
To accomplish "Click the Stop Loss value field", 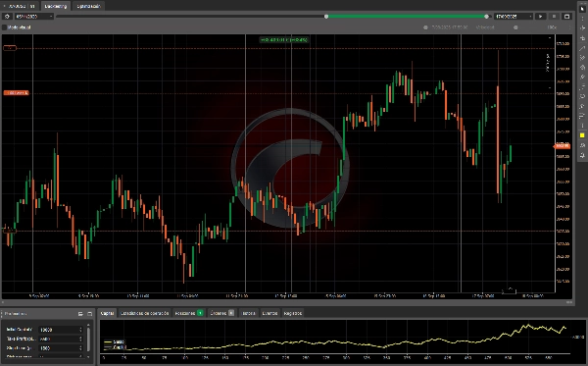I will 61,348.
